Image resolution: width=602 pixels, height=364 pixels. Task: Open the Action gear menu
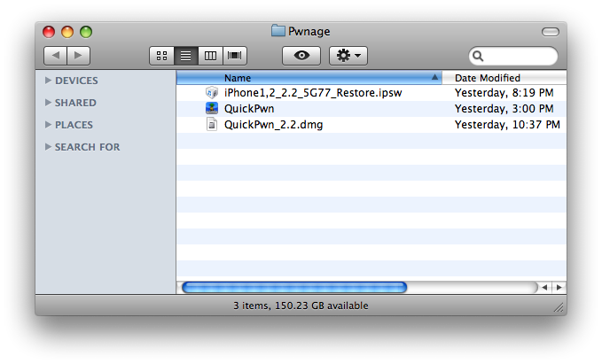348,56
